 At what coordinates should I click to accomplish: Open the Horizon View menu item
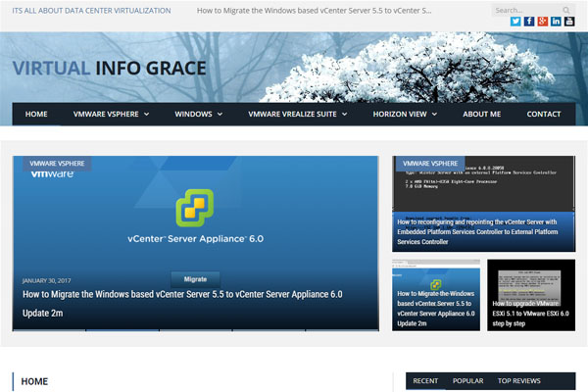pos(400,114)
